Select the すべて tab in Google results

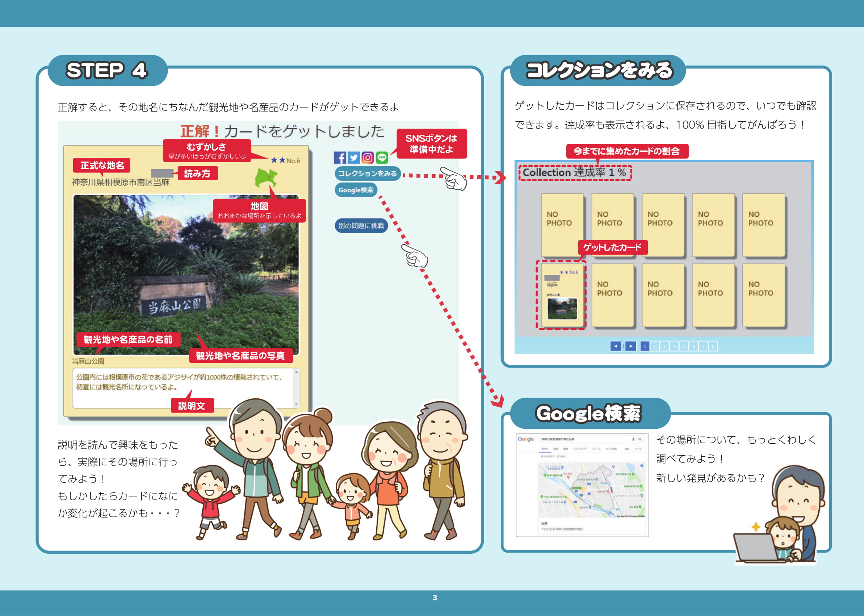pyautogui.click(x=545, y=449)
